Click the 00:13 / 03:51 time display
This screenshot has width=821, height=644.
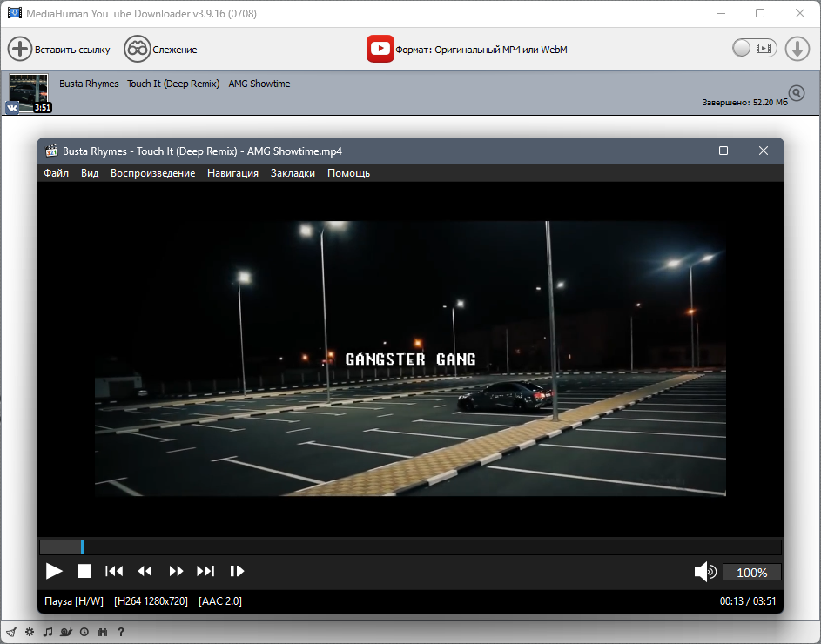pyautogui.click(x=748, y=601)
